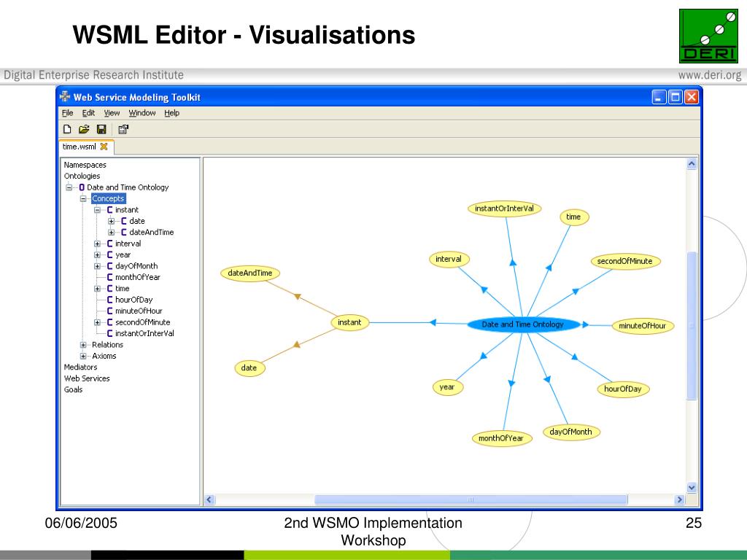Collapse the Date and Time Ontology tree node
The image size is (747, 560).
[69, 187]
